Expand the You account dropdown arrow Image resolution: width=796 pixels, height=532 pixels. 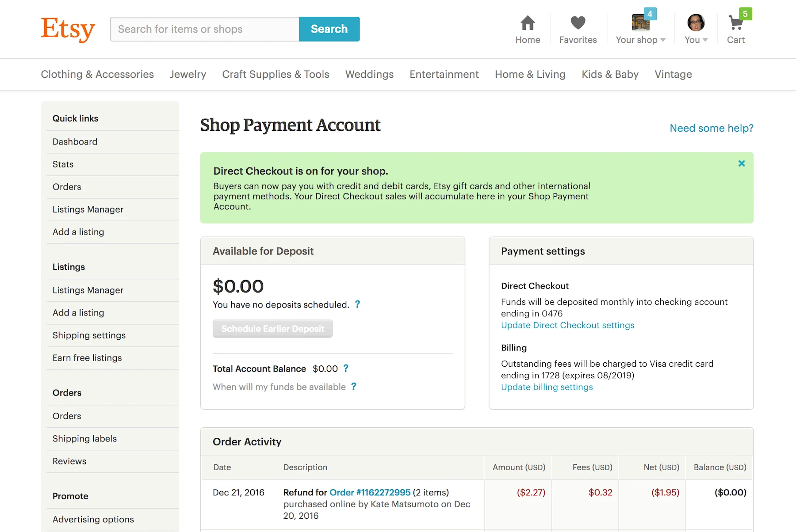pos(705,40)
